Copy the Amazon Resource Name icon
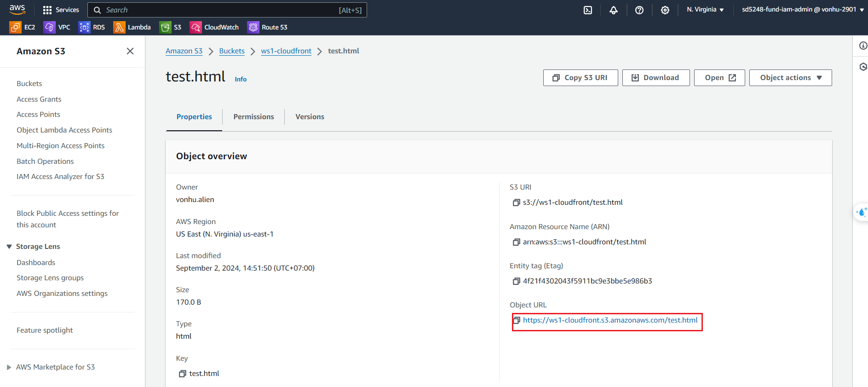 point(516,242)
